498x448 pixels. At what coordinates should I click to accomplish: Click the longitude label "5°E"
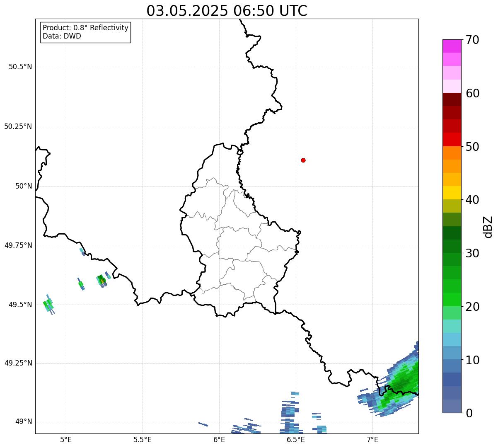(66, 439)
